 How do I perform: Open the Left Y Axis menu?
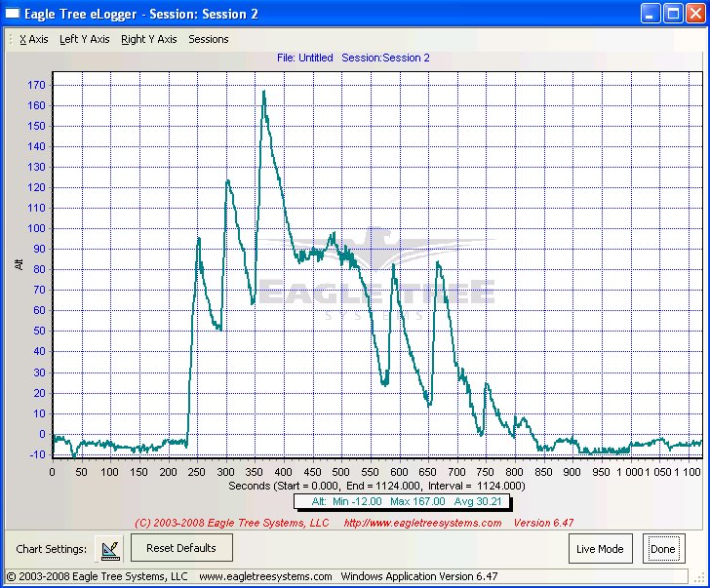coord(84,39)
